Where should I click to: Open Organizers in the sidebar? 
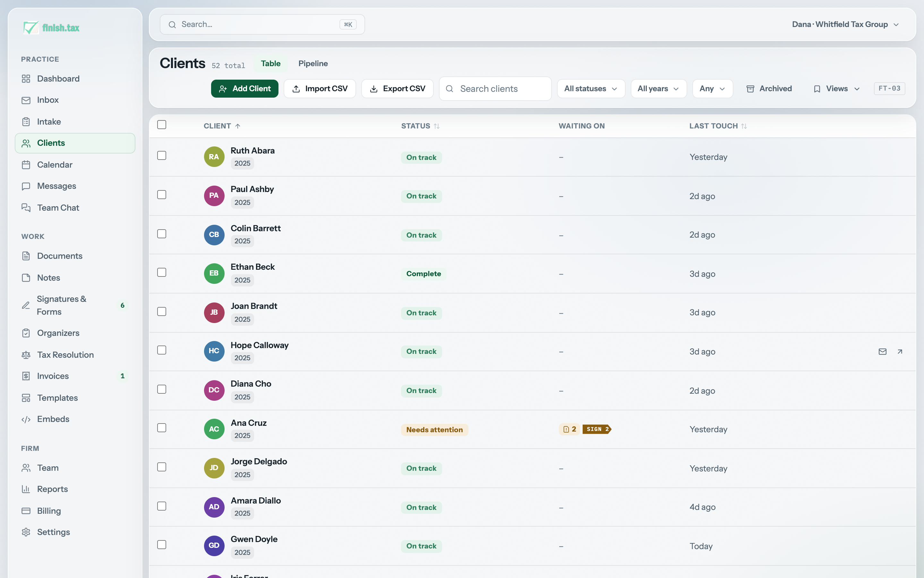(x=75, y=333)
